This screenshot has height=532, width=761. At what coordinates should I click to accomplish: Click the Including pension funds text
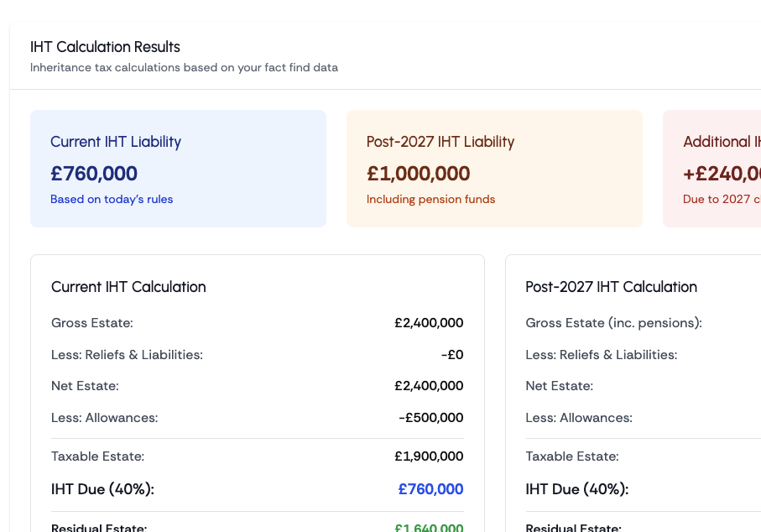click(x=430, y=200)
